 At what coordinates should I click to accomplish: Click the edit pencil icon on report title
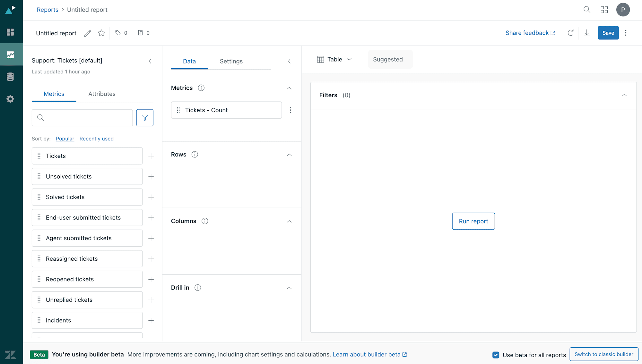click(87, 33)
